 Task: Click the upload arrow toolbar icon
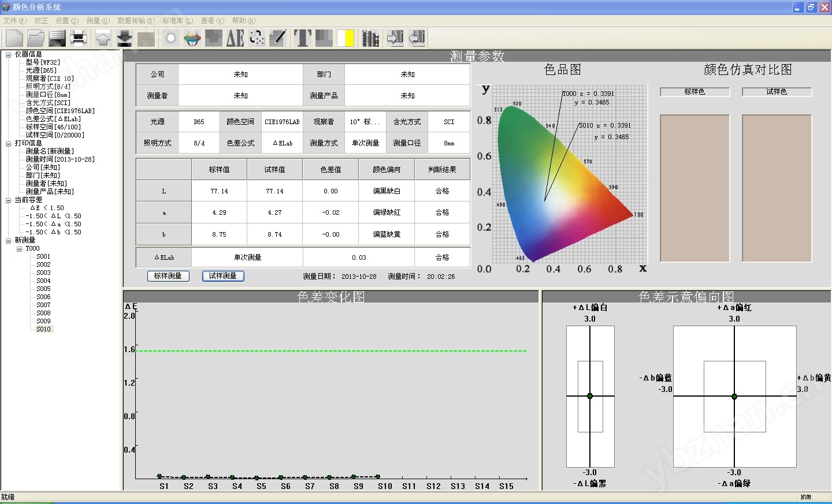[x=103, y=38]
